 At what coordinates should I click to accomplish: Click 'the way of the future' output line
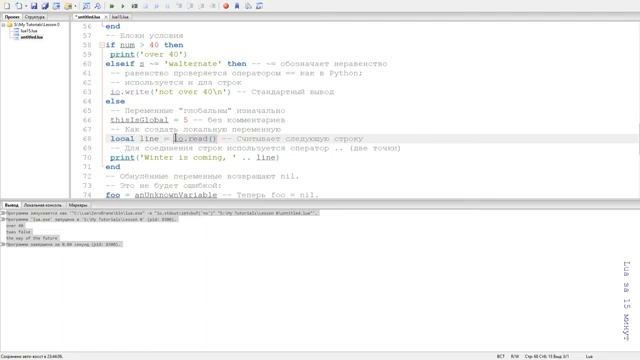[x=32, y=238]
